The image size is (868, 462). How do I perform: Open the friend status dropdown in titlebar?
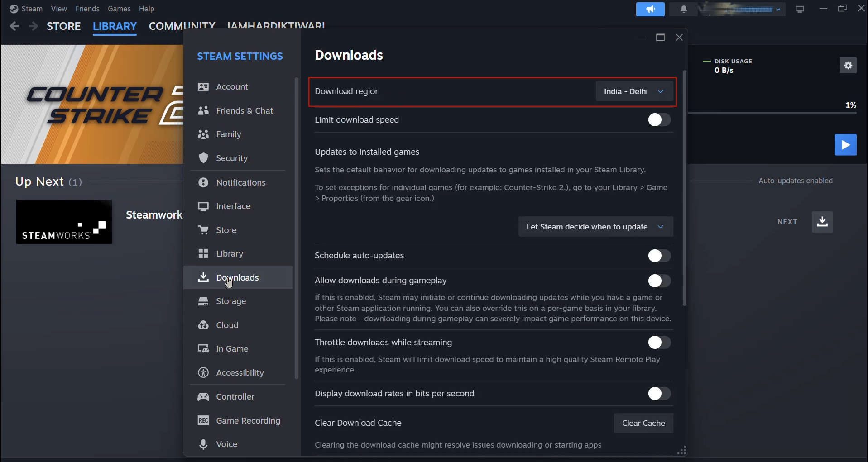click(x=778, y=9)
